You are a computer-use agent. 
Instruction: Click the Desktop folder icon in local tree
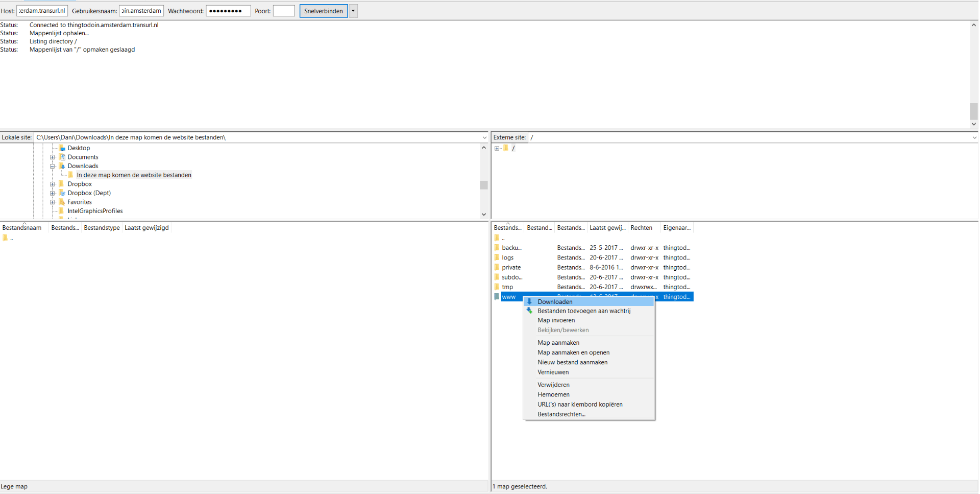(x=62, y=148)
